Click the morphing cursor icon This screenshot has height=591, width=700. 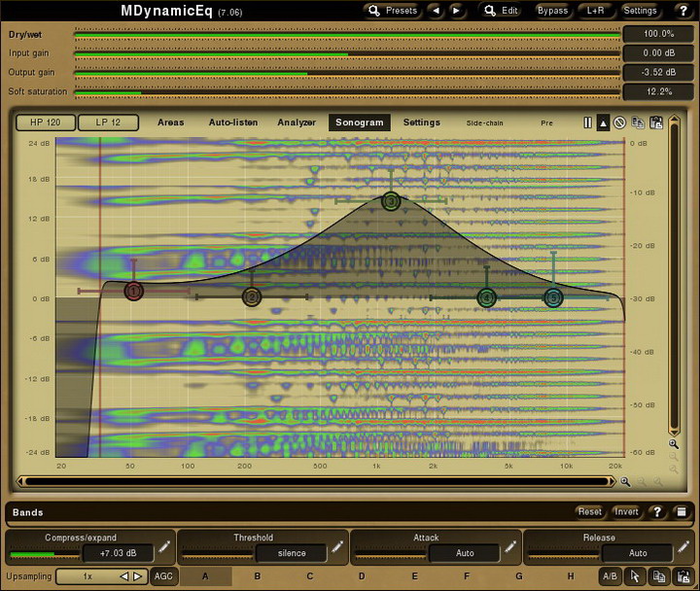pyautogui.click(x=635, y=576)
